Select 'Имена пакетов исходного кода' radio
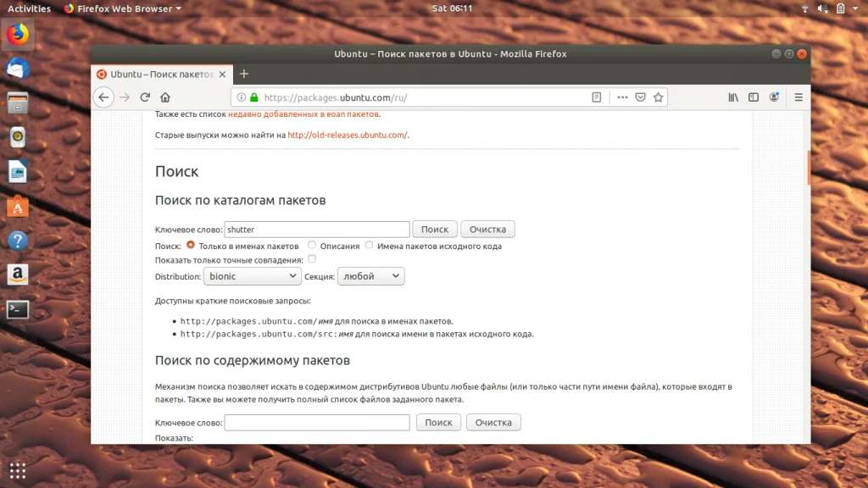 tap(370, 245)
